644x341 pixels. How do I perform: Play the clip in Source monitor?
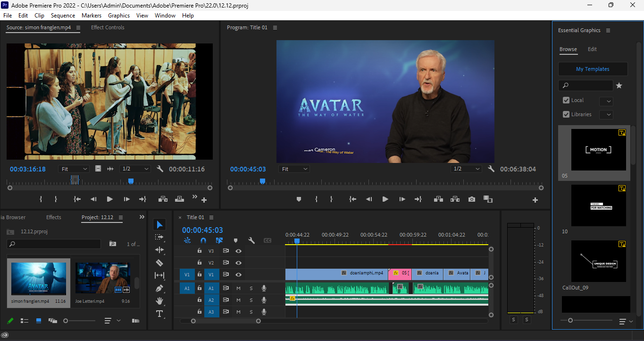(x=109, y=199)
